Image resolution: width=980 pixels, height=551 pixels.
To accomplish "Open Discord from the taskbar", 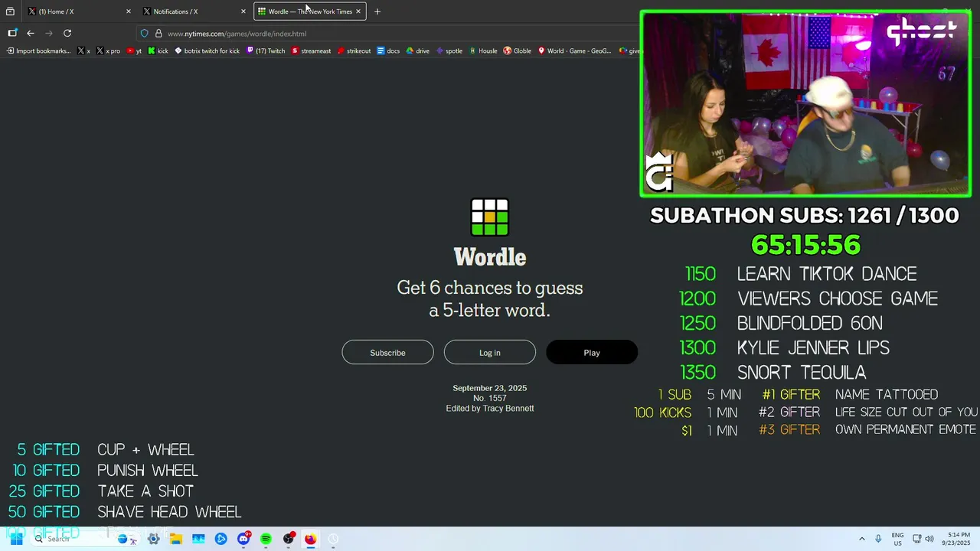I will [x=243, y=539].
